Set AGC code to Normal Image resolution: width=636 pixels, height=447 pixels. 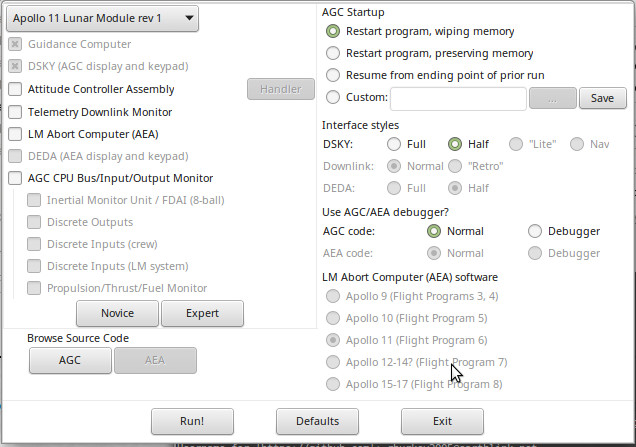(434, 231)
